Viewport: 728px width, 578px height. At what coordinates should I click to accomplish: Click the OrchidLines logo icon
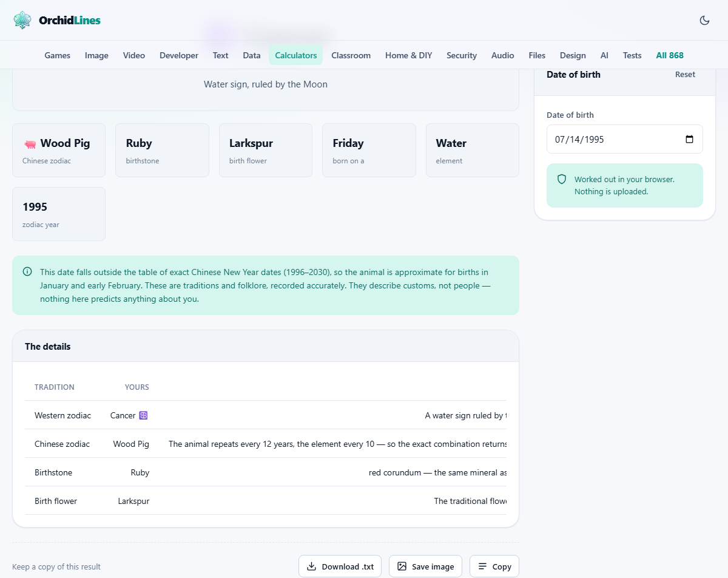point(22,20)
